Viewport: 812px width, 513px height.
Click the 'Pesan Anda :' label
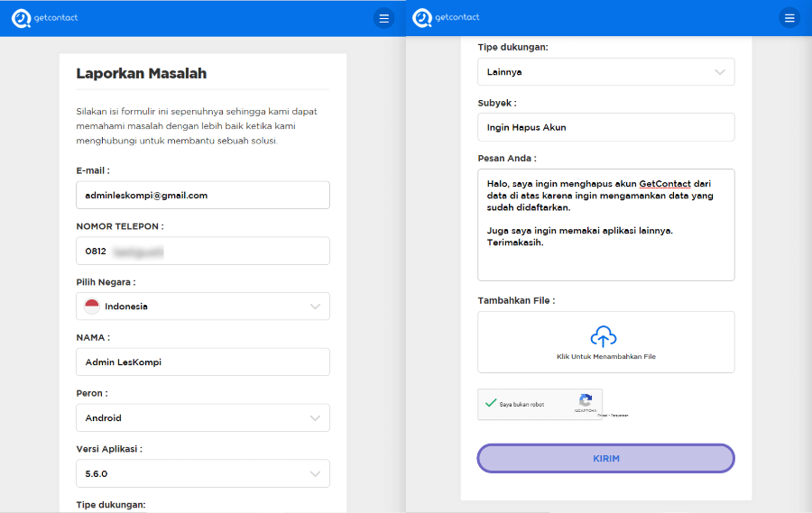507,159
